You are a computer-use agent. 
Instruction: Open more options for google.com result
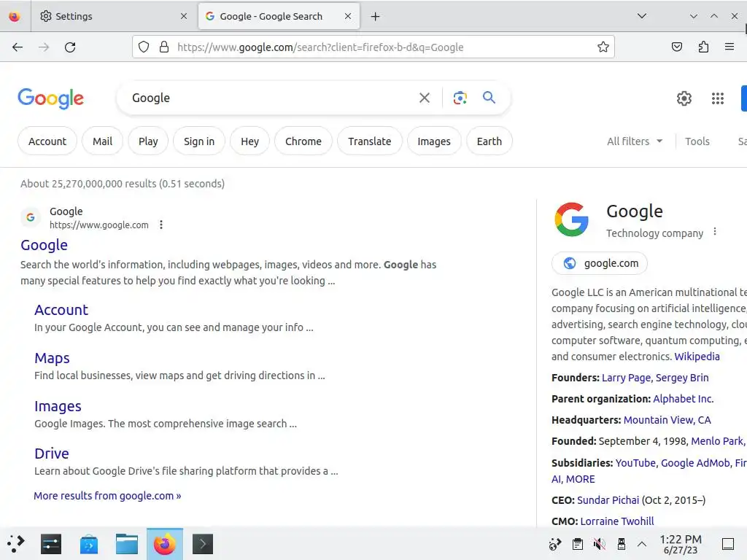click(161, 225)
